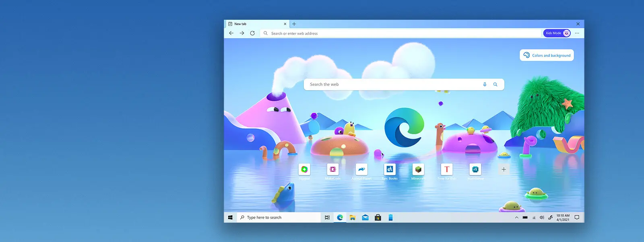Viewport: 644px width, 242px height.
Task: Click the browser forward arrow
Action: pos(242,33)
